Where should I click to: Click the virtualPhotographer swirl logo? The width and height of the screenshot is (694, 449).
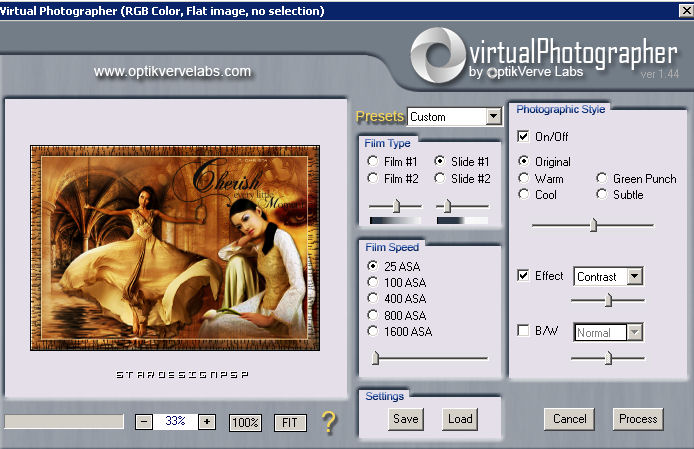[437, 55]
